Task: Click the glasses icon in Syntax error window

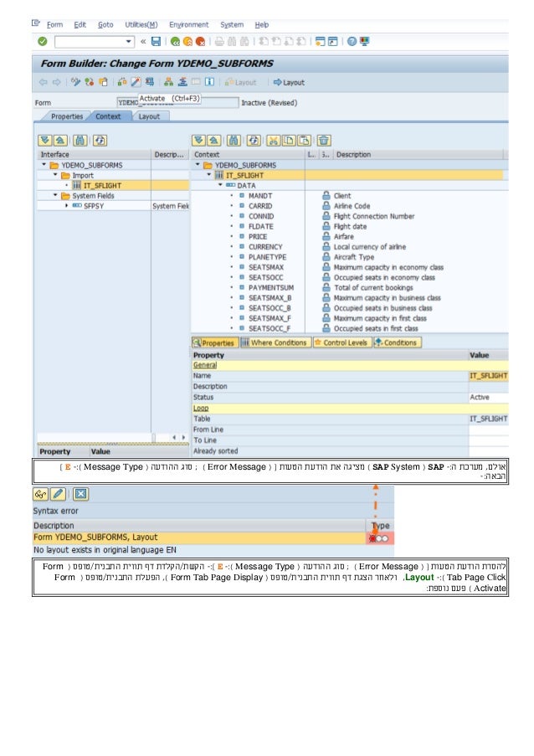Action: coord(40,492)
